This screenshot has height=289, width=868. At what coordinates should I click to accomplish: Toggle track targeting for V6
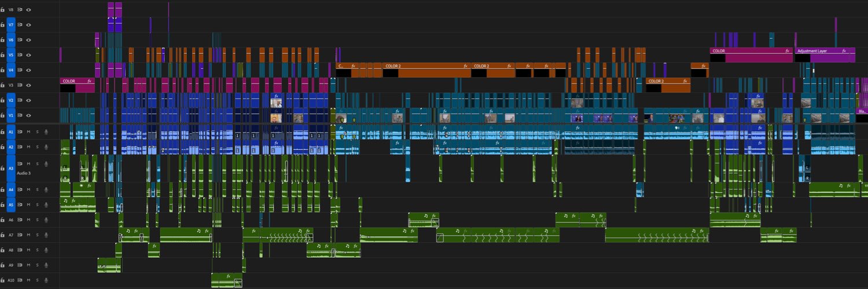11,39
